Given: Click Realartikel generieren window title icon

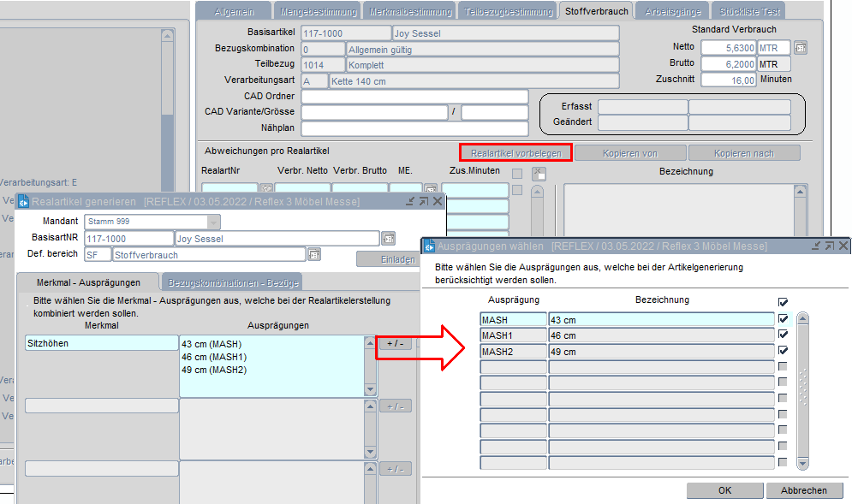Looking at the screenshot, I should click(x=23, y=201).
